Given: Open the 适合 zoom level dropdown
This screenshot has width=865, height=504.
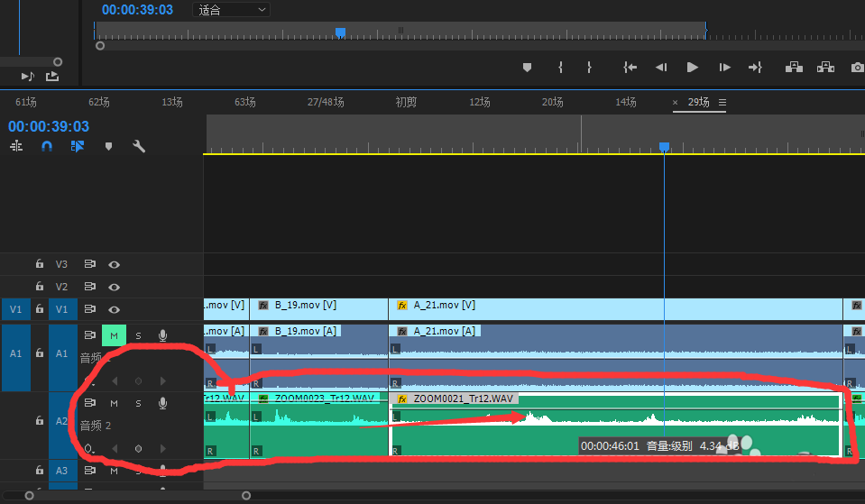Looking at the screenshot, I should tap(232, 10).
